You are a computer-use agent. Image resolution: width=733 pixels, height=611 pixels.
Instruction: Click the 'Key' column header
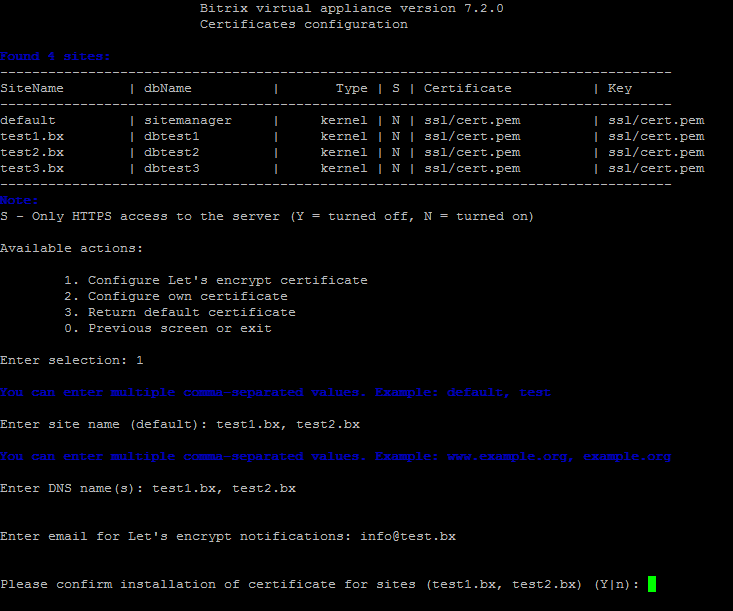pos(620,88)
